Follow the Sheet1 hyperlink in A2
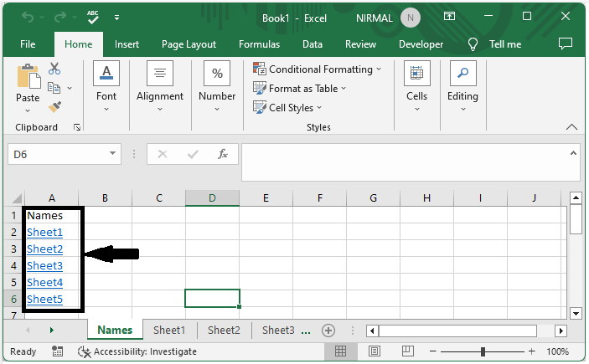The image size is (589, 364). [44, 233]
